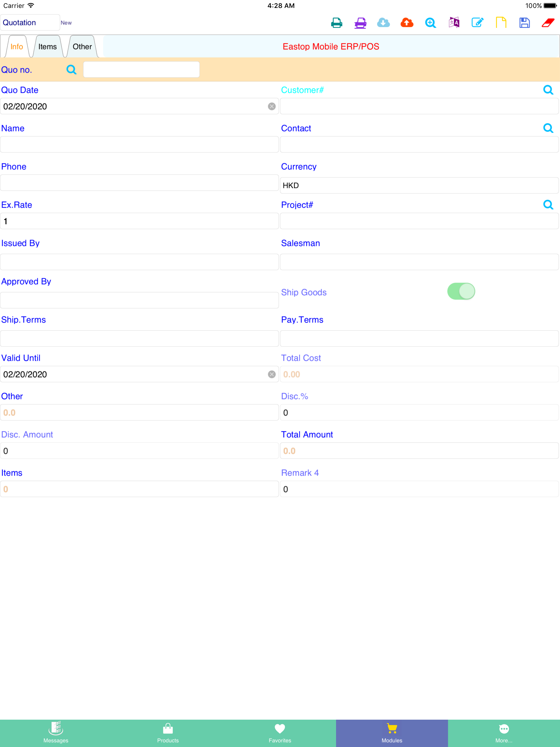Open Products in bottom bar
Viewport: 560px width, 747px height.
(x=168, y=733)
